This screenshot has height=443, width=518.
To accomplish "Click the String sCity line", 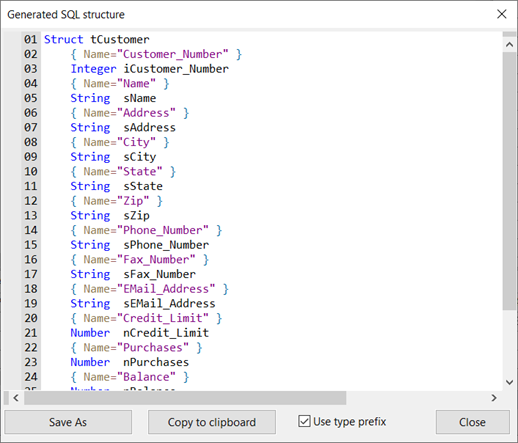I will (113, 157).
